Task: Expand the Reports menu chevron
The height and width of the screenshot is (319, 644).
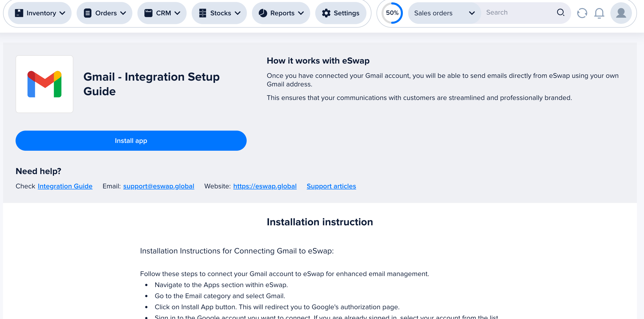Action: (301, 13)
